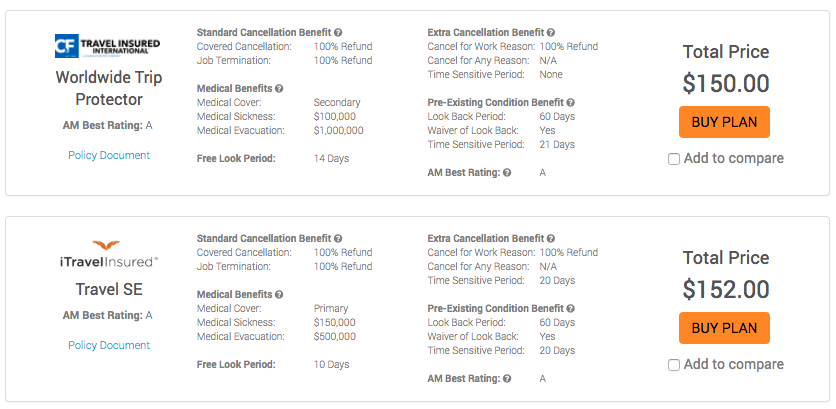Click the Travel Insured International logo

click(x=108, y=46)
